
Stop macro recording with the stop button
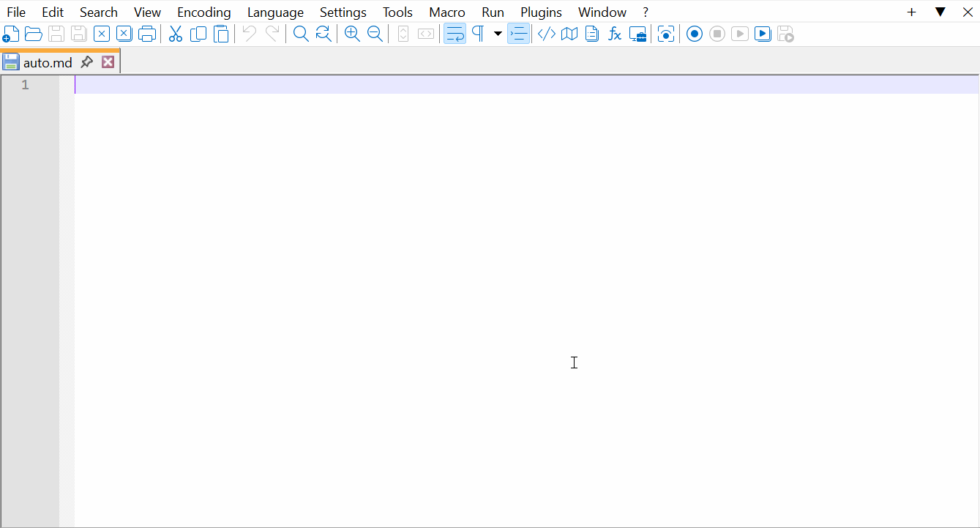tap(717, 34)
